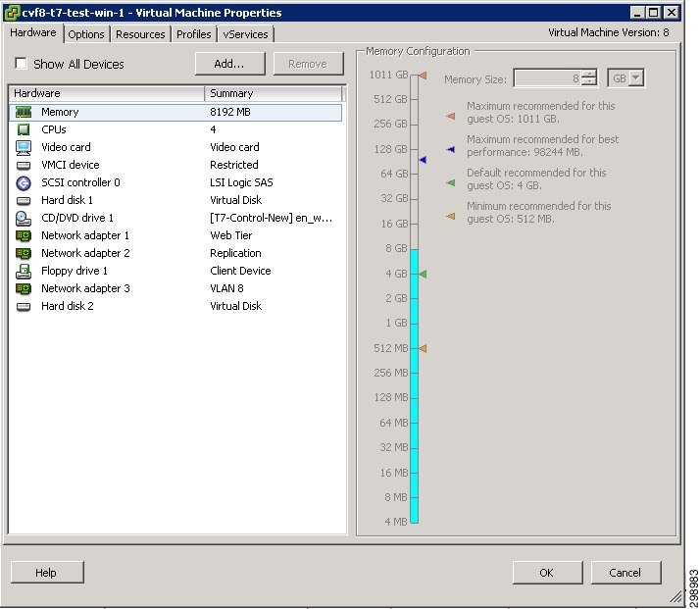This screenshot has height=609, width=700.
Task: Click the VMware icon in title bar
Action: (x=13, y=13)
